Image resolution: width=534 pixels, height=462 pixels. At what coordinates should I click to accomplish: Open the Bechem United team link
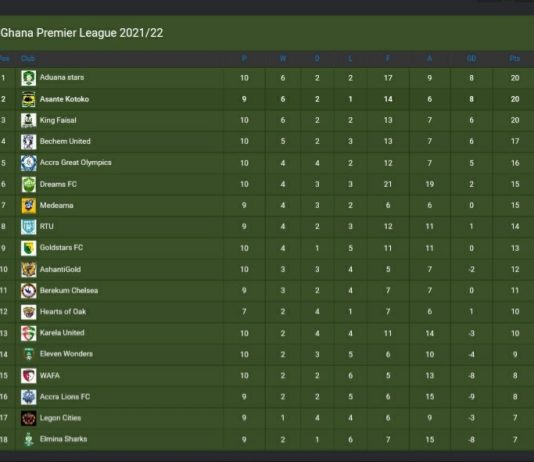[x=65, y=141]
